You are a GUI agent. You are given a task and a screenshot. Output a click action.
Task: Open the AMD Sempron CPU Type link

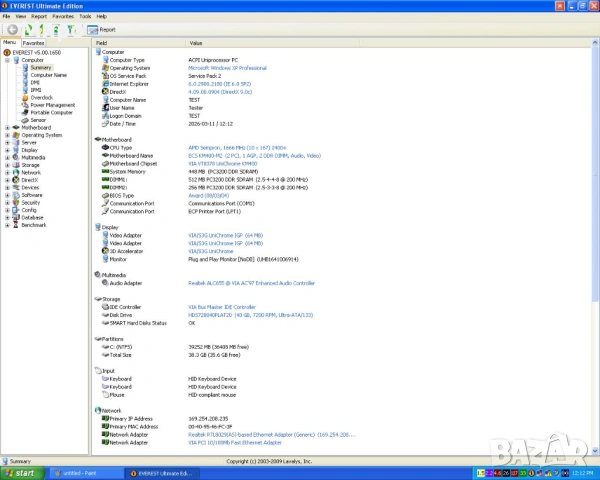[237, 148]
